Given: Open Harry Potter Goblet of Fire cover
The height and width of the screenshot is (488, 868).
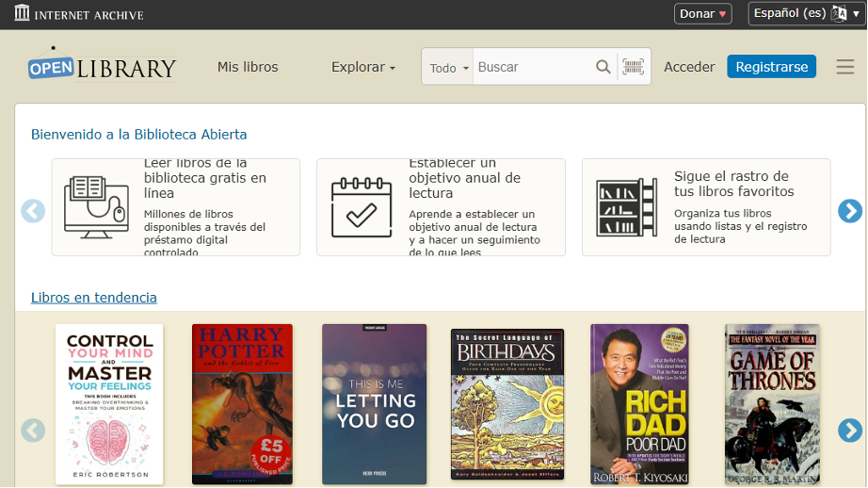Looking at the screenshot, I should [242, 404].
